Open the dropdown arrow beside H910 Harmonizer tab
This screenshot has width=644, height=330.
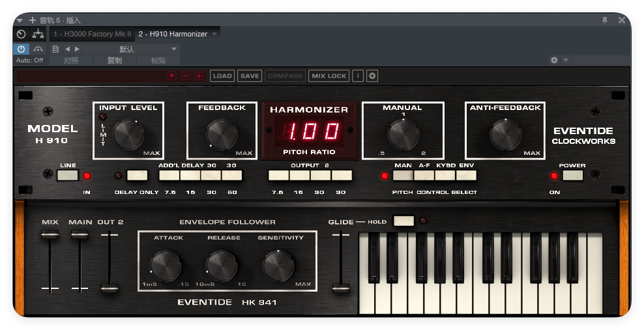[x=214, y=34]
